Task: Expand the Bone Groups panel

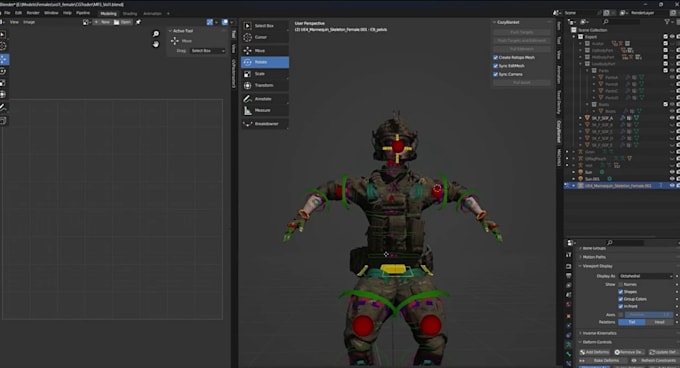Action: 594,248
